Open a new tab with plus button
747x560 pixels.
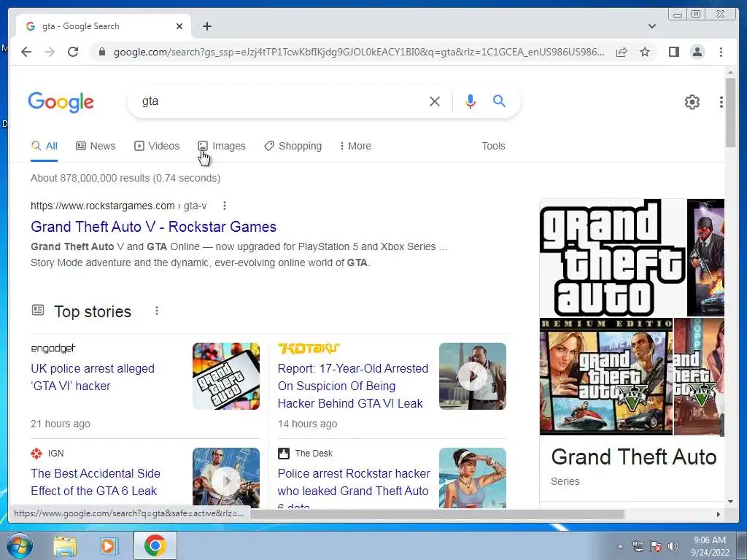coord(206,26)
